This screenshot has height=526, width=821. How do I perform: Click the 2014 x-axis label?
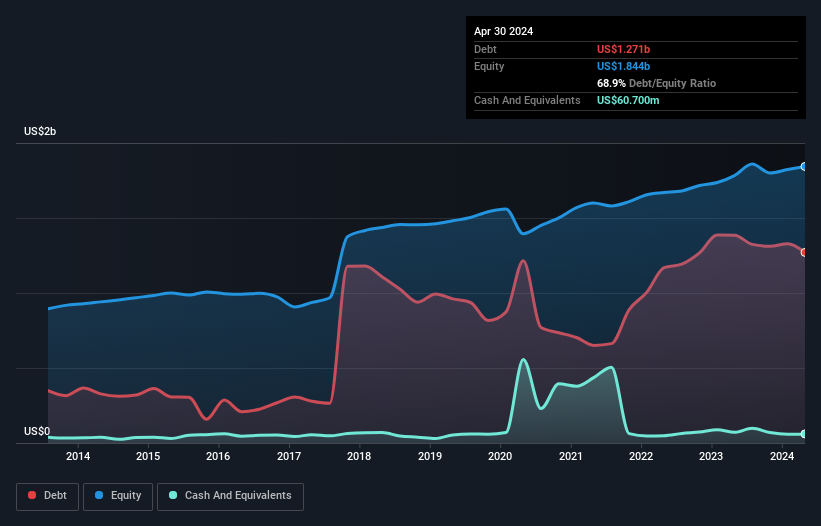pyautogui.click(x=78, y=456)
